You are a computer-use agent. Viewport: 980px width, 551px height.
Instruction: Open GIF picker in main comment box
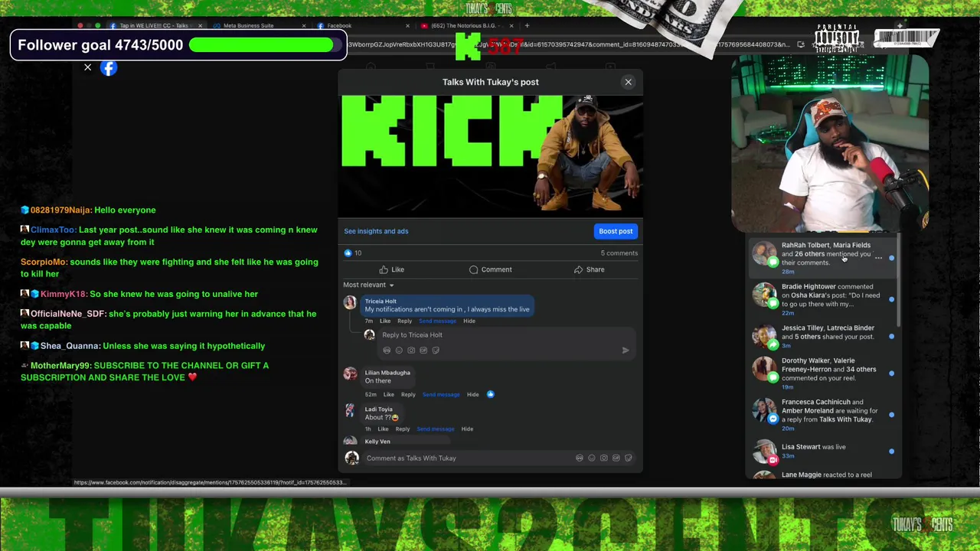point(616,458)
